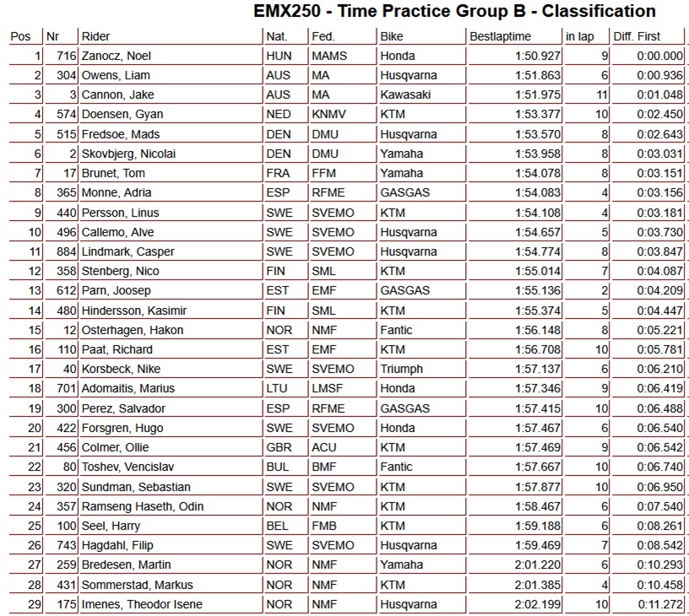Click the LTU nationality cell
Image resolution: width=689 pixels, height=616 pixels.
click(279, 388)
